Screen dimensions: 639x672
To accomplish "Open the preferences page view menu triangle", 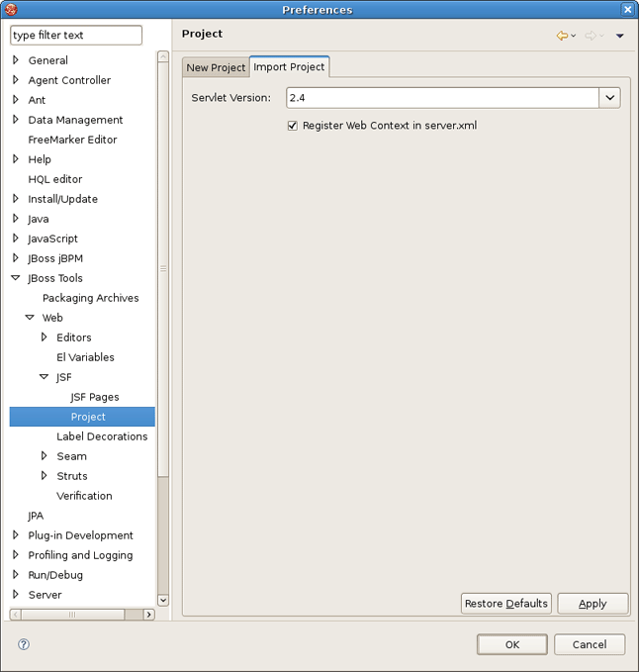I will tap(620, 36).
